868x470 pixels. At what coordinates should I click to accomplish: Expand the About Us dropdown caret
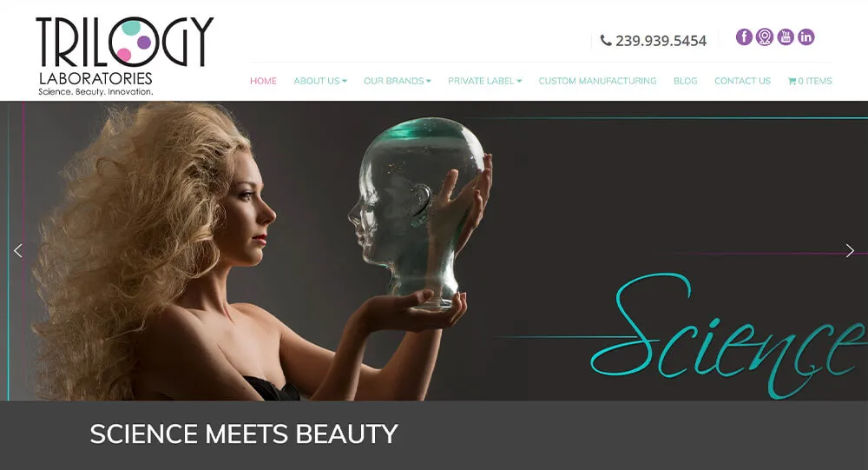click(x=345, y=81)
